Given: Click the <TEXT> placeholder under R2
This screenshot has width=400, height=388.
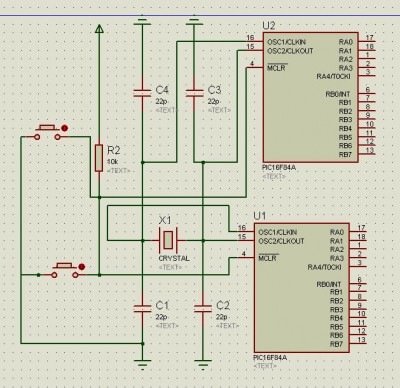Looking at the screenshot, I should 119,171.
